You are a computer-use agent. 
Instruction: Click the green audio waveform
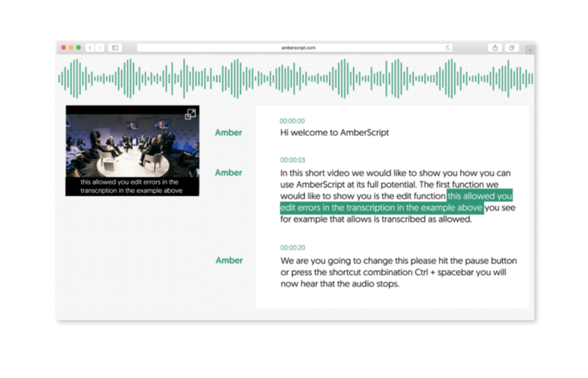click(x=295, y=78)
